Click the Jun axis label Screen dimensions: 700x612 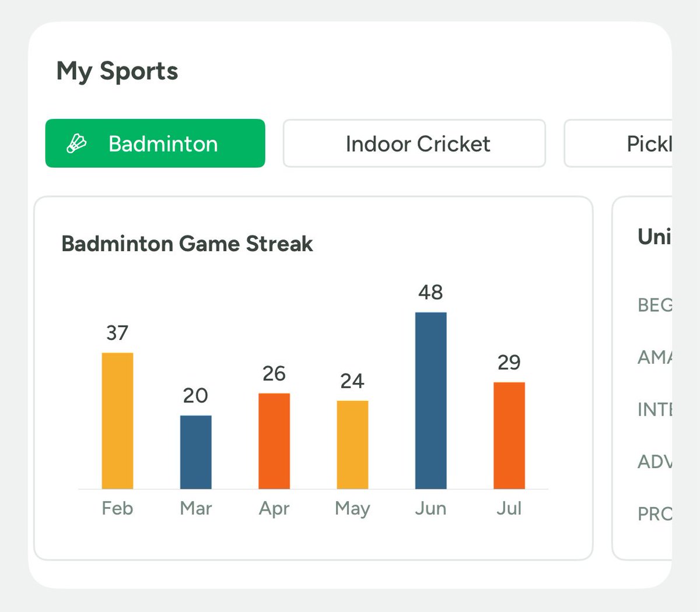(430, 508)
